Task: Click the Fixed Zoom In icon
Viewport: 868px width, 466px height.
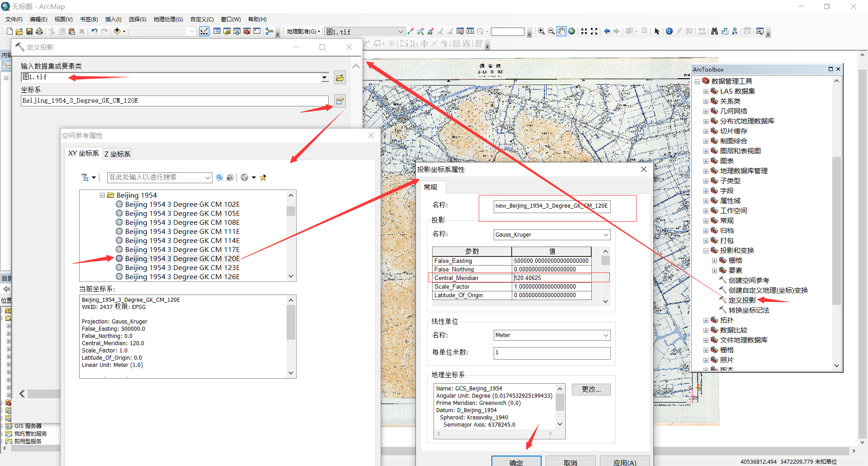Action: 584,31
